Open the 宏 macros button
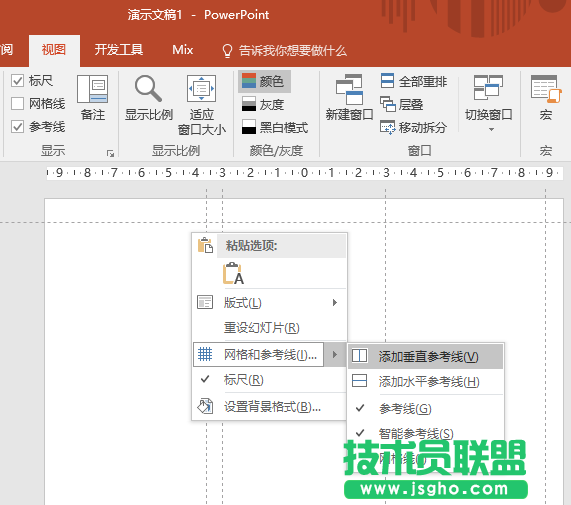The height and width of the screenshot is (505, 571). pyautogui.click(x=546, y=98)
